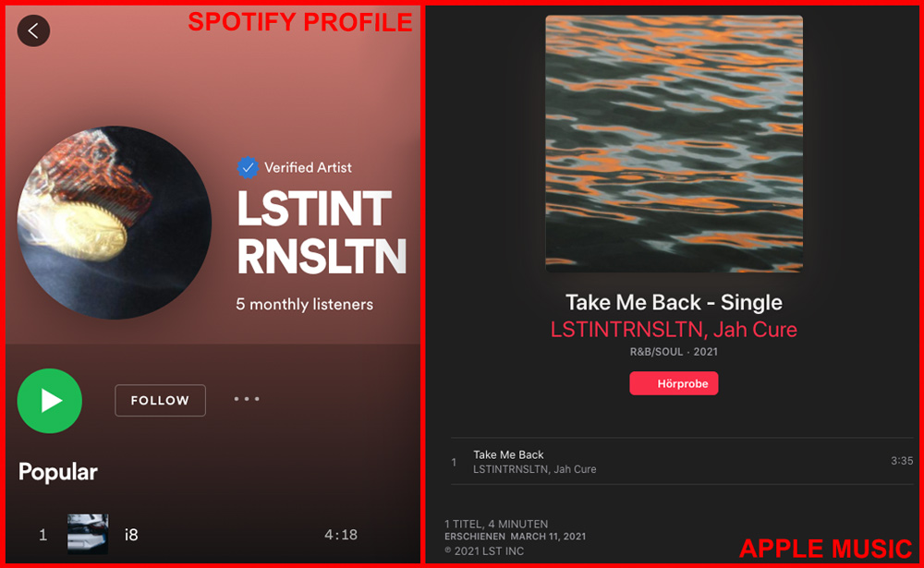The height and width of the screenshot is (568, 924).
Task: Open the three-dot more options menu
Action: coord(247,399)
